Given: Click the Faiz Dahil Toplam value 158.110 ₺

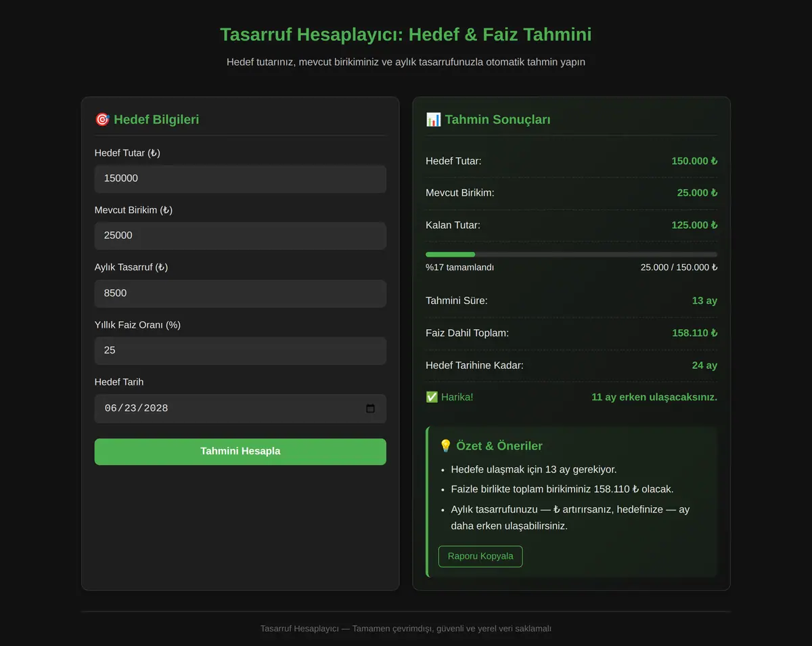Looking at the screenshot, I should click(x=695, y=333).
